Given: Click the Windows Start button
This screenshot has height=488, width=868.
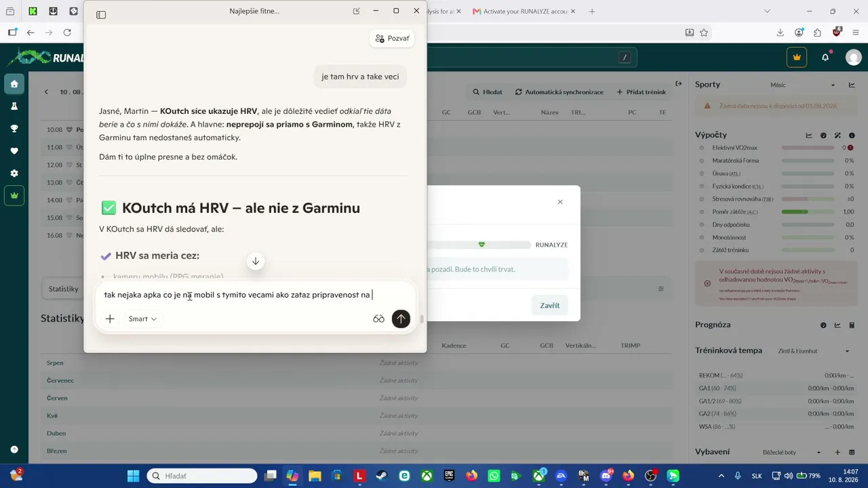Looking at the screenshot, I should [133, 476].
